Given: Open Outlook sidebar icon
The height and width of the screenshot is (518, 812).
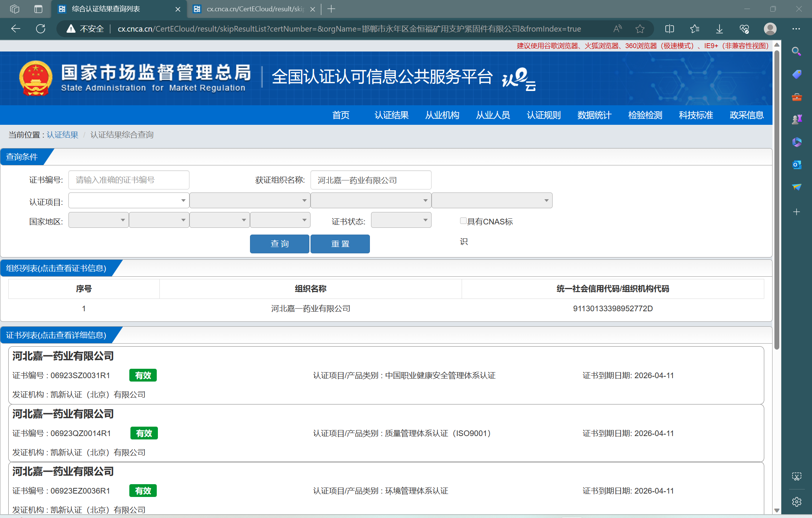Looking at the screenshot, I should point(797,165).
